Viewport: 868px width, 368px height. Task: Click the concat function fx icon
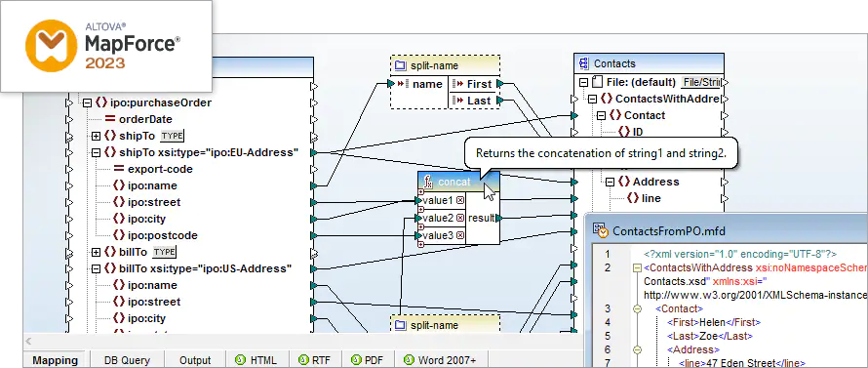coord(428,182)
